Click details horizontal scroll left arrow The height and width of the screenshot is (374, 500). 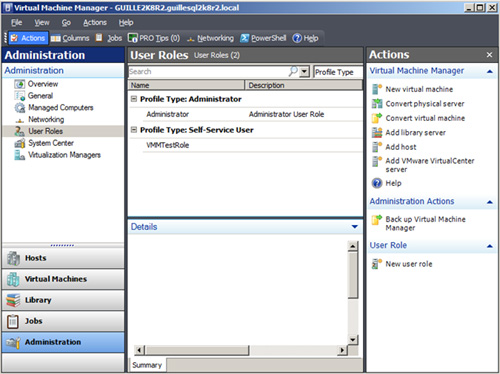(140, 350)
